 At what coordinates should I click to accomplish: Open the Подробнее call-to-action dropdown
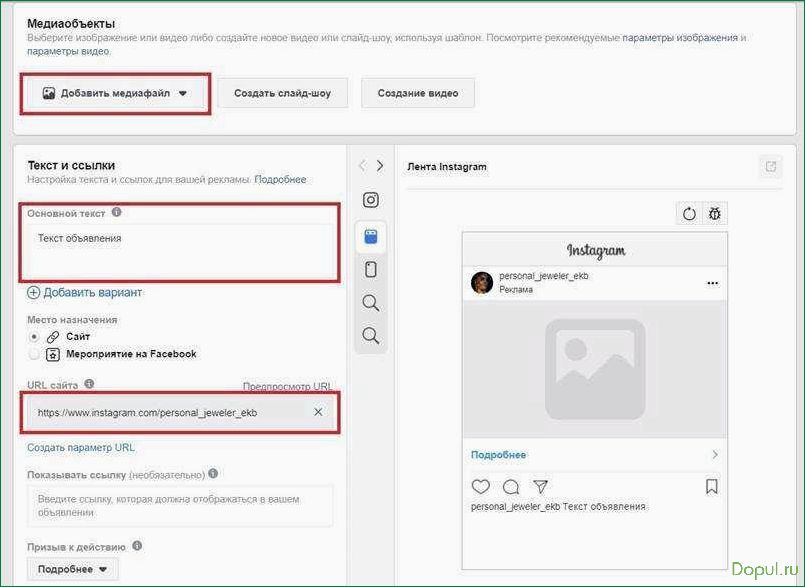click(x=72, y=569)
